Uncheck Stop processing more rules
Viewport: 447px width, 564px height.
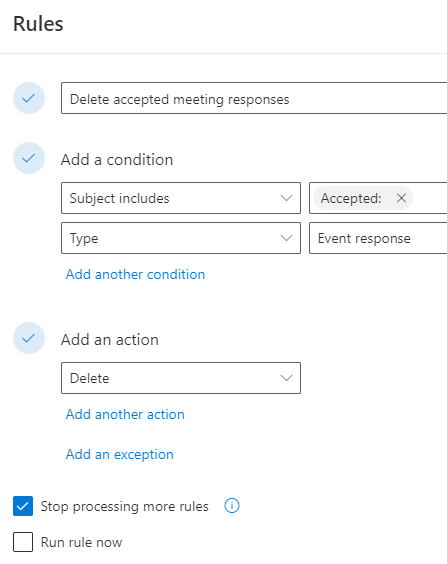[x=23, y=506]
